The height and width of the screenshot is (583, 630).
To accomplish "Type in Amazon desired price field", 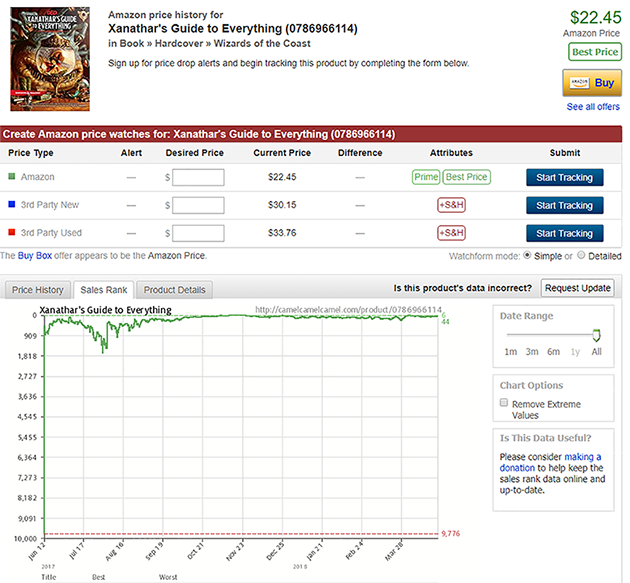I will [x=198, y=177].
